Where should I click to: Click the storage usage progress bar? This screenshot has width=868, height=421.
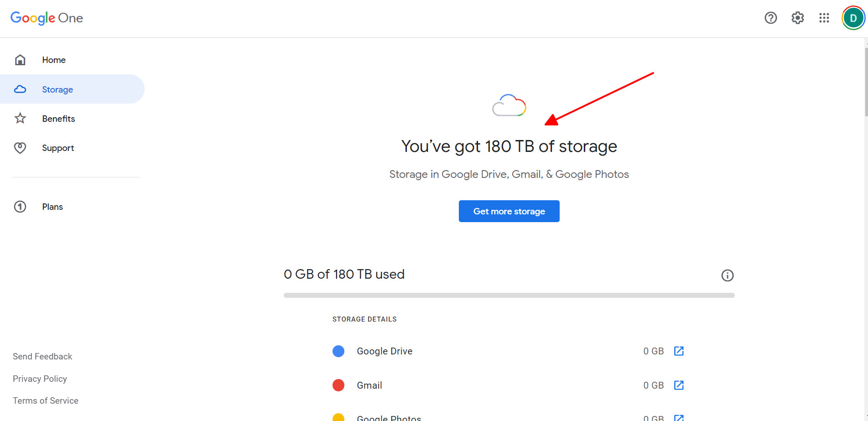coord(509,296)
